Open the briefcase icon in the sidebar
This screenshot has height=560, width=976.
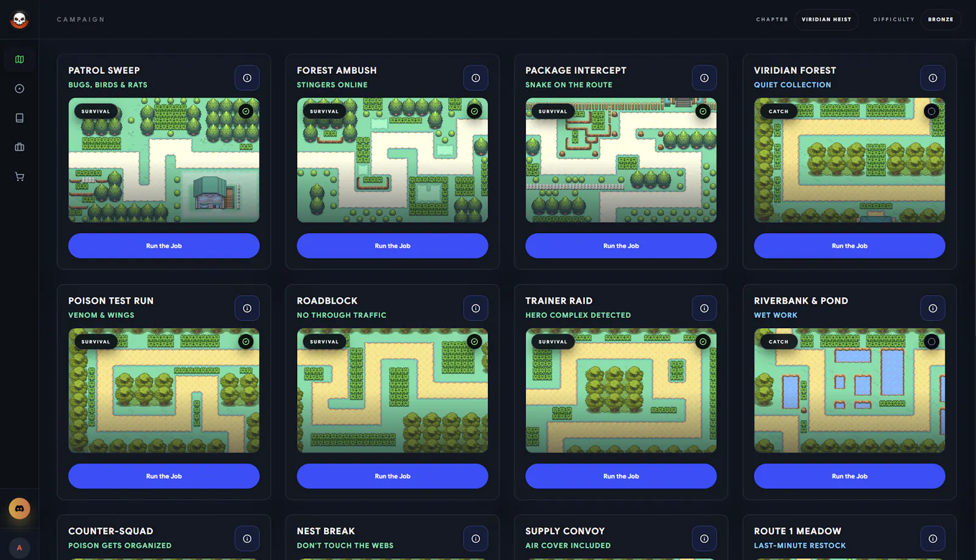tap(20, 147)
